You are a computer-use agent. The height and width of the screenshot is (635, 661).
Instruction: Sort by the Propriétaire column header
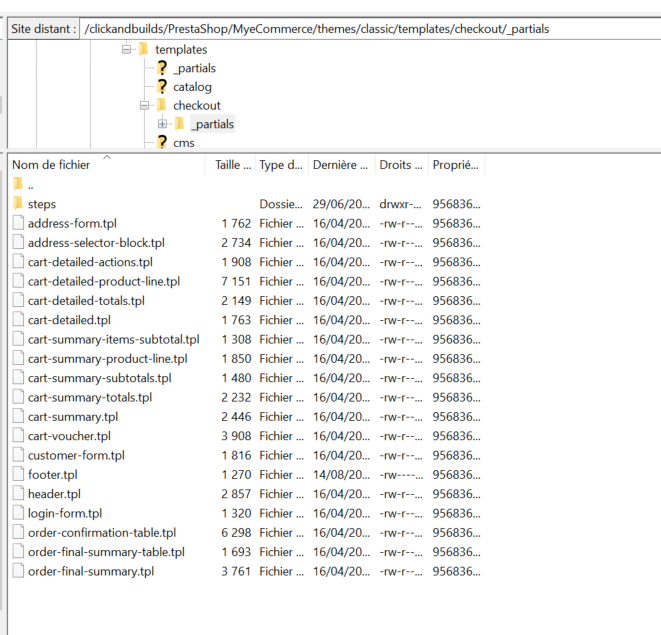tap(456, 165)
